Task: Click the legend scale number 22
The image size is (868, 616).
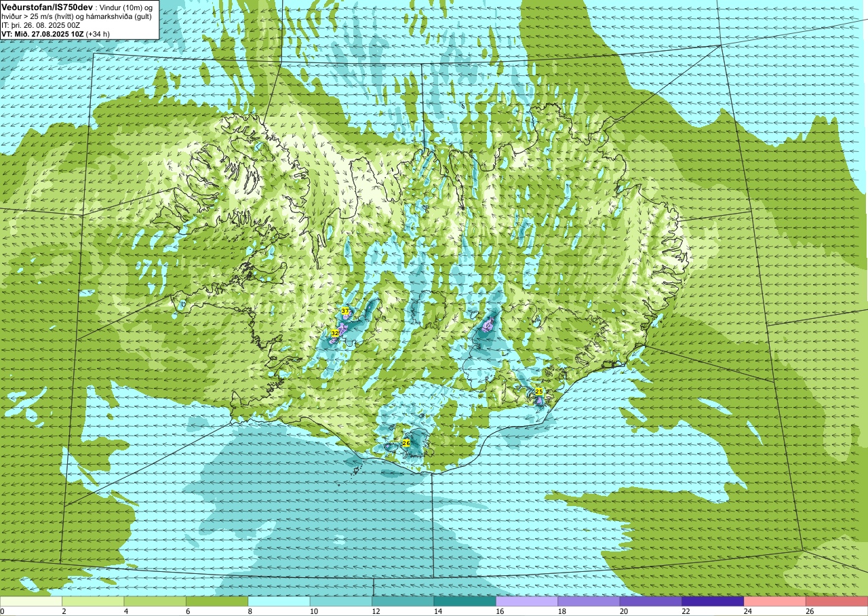Action: click(x=686, y=611)
